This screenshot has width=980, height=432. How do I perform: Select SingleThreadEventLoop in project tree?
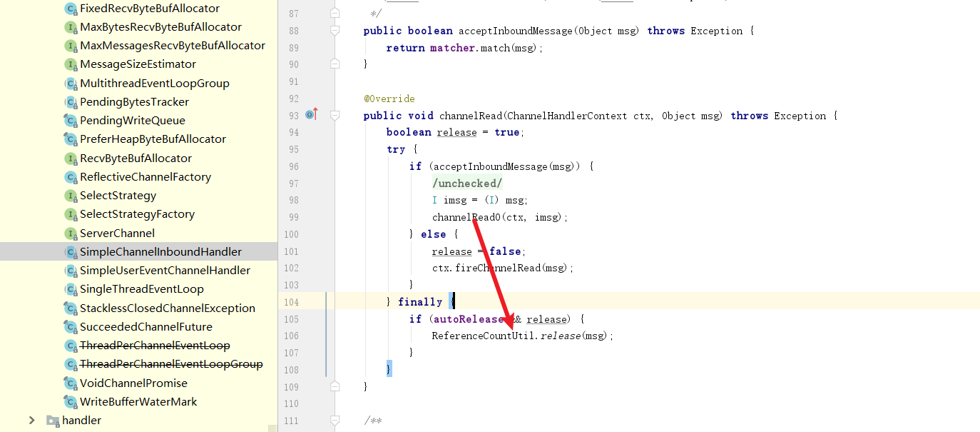click(141, 289)
